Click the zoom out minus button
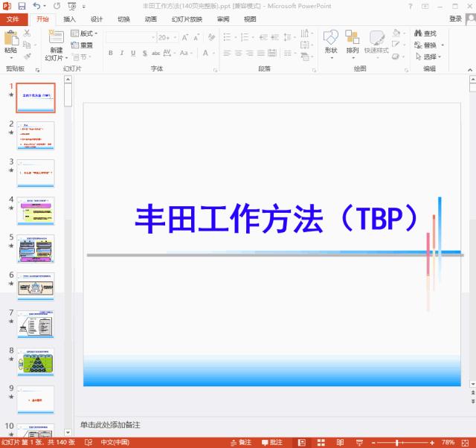This screenshot has height=448, width=476. pos(373,443)
